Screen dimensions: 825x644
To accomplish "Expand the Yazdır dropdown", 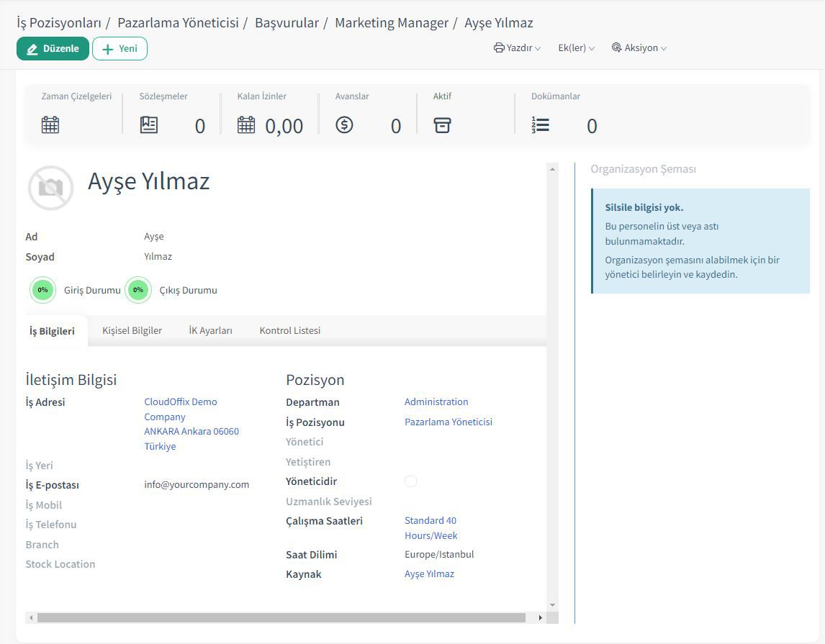I will (x=517, y=47).
